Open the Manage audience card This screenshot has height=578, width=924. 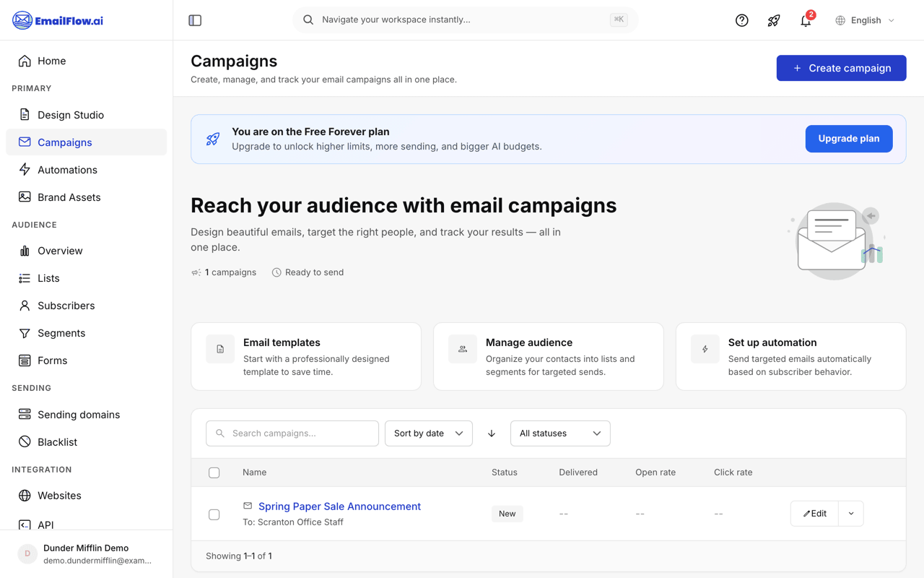click(x=549, y=357)
